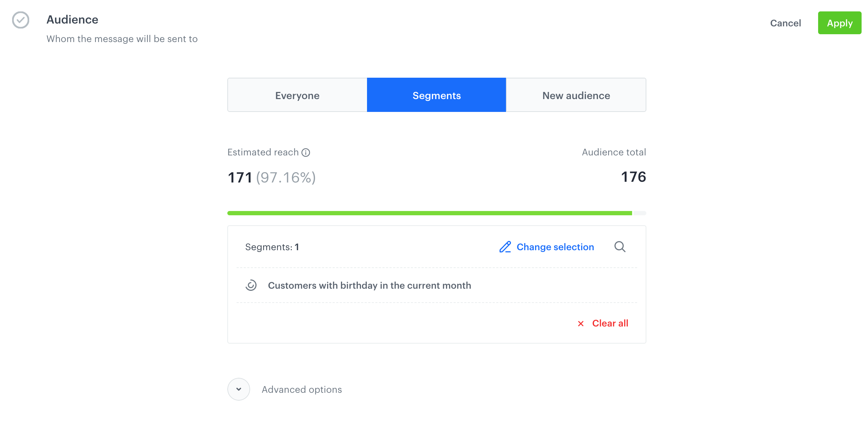Click the Estimated reach info icon
The height and width of the screenshot is (422, 868).
(x=306, y=153)
